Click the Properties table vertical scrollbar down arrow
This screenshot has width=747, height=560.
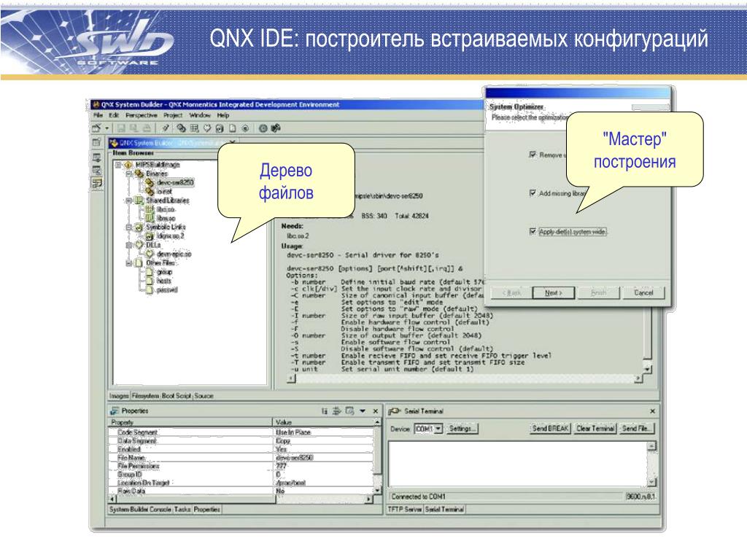coord(377,490)
